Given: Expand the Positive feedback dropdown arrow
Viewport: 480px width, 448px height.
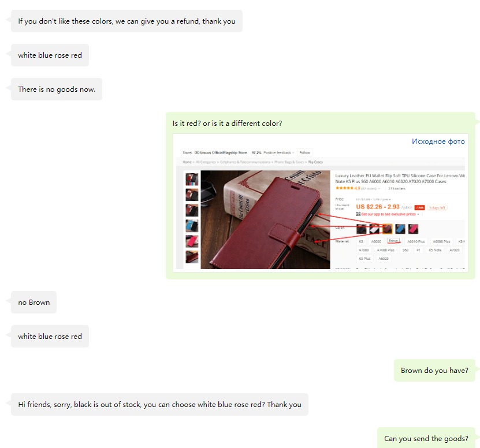Looking at the screenshot, I should (x=293, y=152).
